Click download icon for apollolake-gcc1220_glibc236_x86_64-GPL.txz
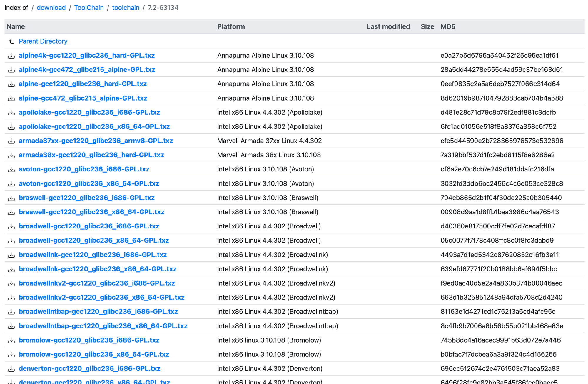Viewport: 588px width, 384px height. click(x=11, y=127)
